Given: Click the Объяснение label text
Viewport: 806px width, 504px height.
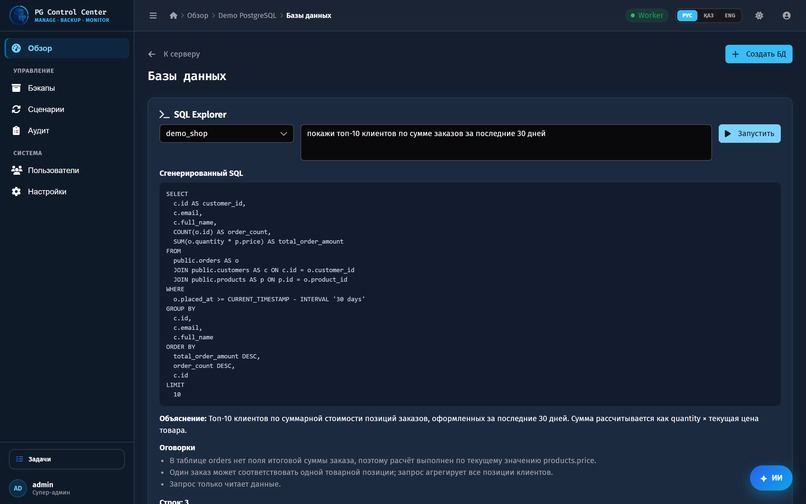Looking at the screenshot, I should coord(182,419).
